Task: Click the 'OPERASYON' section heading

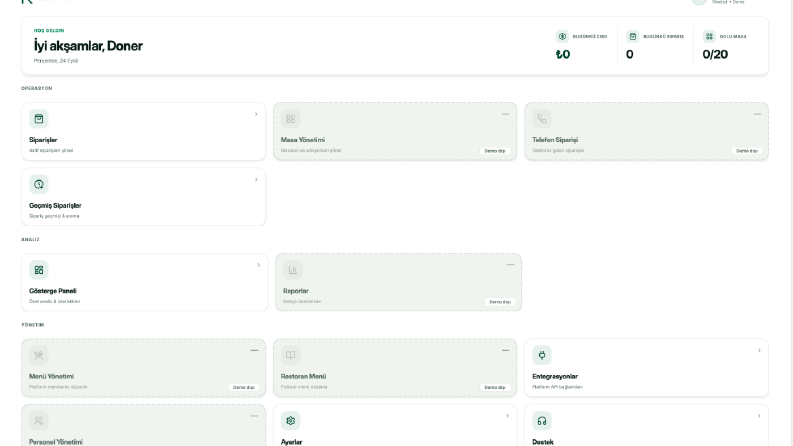Action: point(36,88)
